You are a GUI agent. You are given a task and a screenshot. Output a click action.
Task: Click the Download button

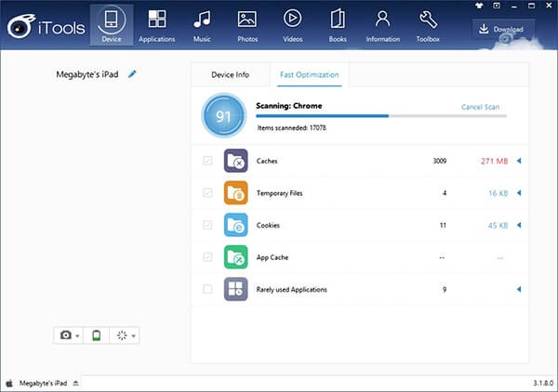pos(503,29)
